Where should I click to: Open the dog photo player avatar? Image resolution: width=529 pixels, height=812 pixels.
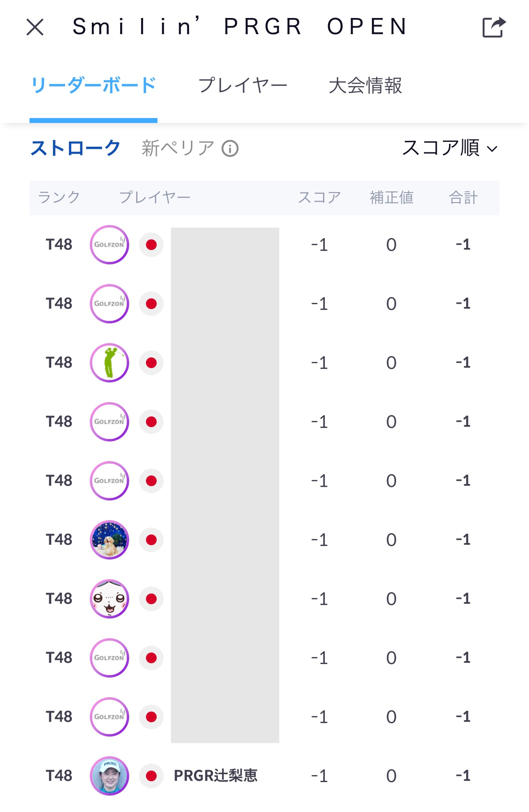pos(109,540)
